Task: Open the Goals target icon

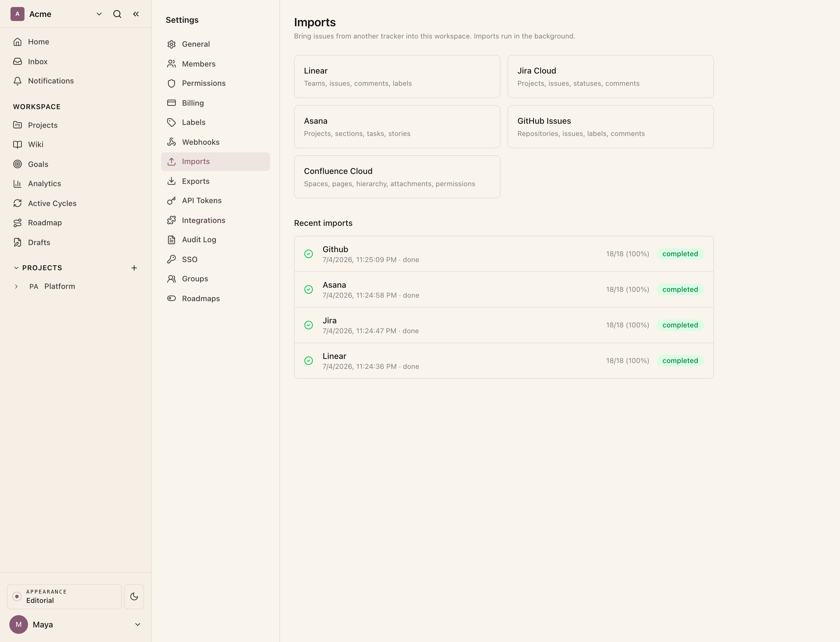Action: pos(17,164)
